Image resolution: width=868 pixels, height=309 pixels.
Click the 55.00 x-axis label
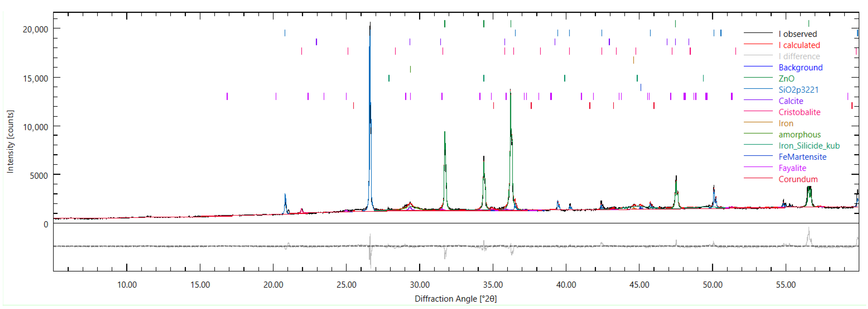click(x=786, y=285)
